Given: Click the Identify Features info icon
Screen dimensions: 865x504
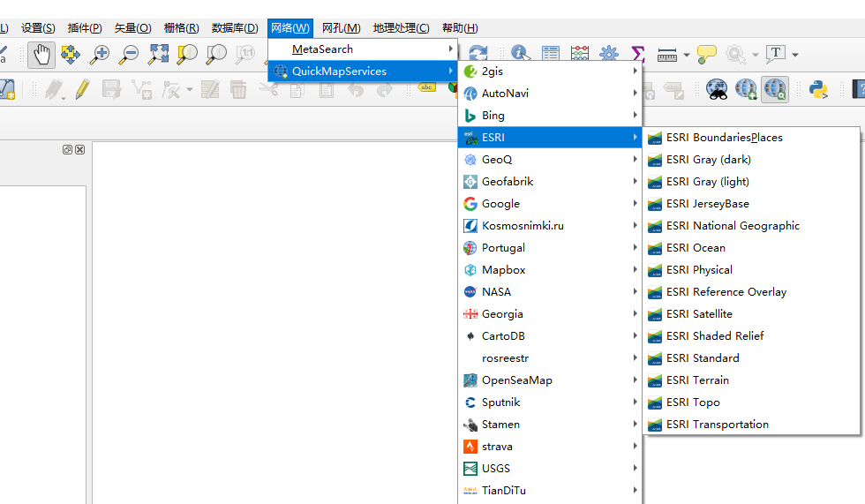Looking at the screenshot, I should point(520,54).
